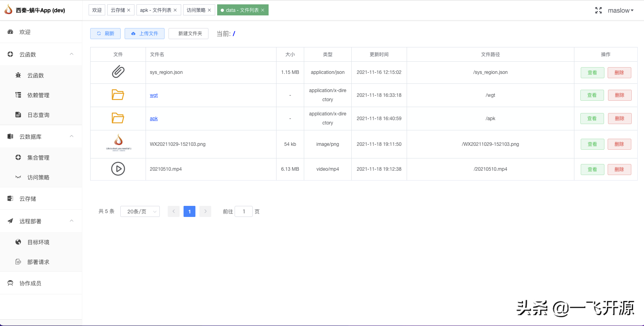Switch to the 欢迎 tab
Viewport: 644px width, 326px height.
[97, 10]
